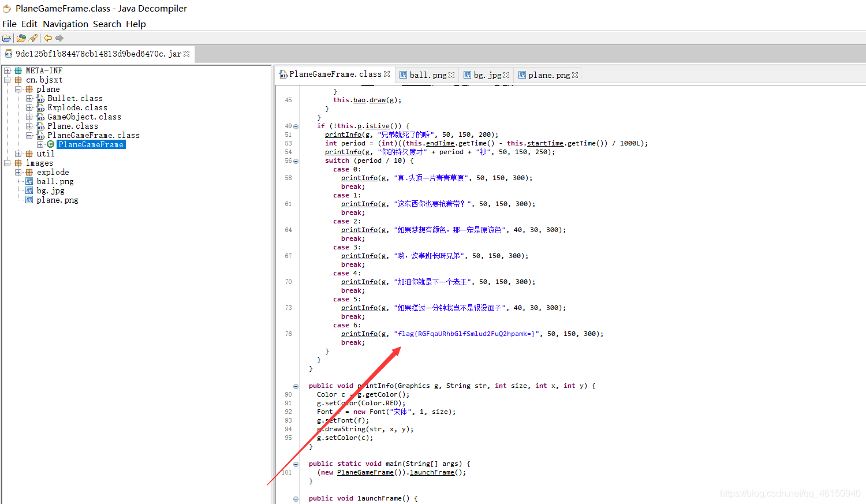Select the PlaneGameFrame.class editor tab
The image size is (866, 504).
click(335, 74)
